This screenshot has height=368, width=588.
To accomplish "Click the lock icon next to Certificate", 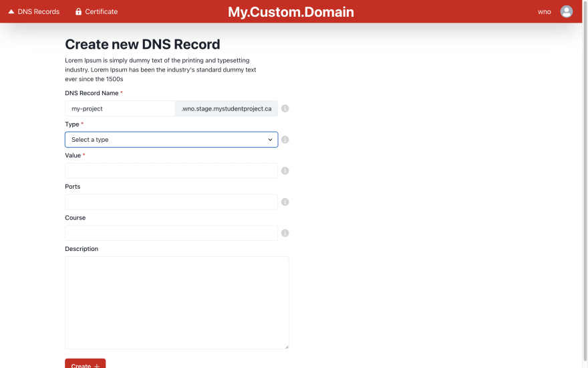I will [x=78, y=11].
